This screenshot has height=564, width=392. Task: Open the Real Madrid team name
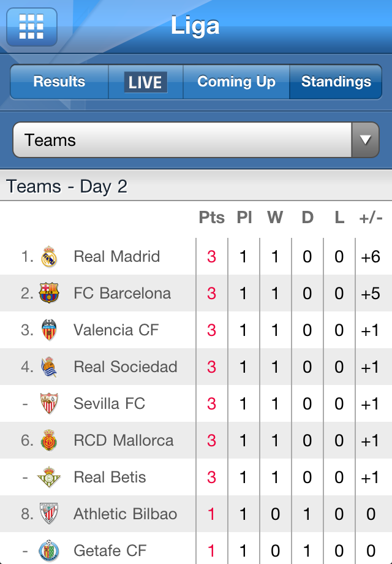pos(117,256)
